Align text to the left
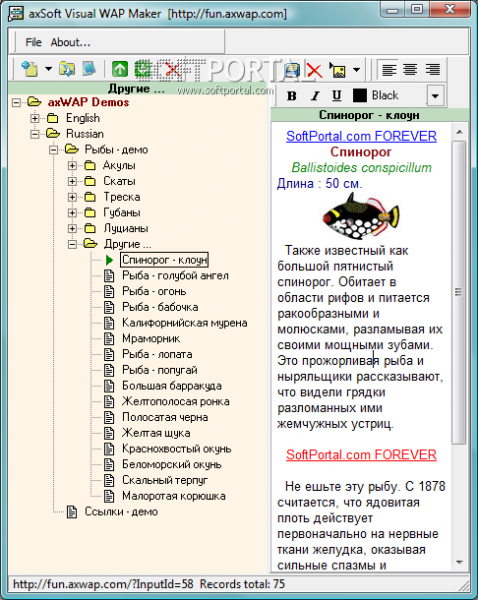 (389, 70)
